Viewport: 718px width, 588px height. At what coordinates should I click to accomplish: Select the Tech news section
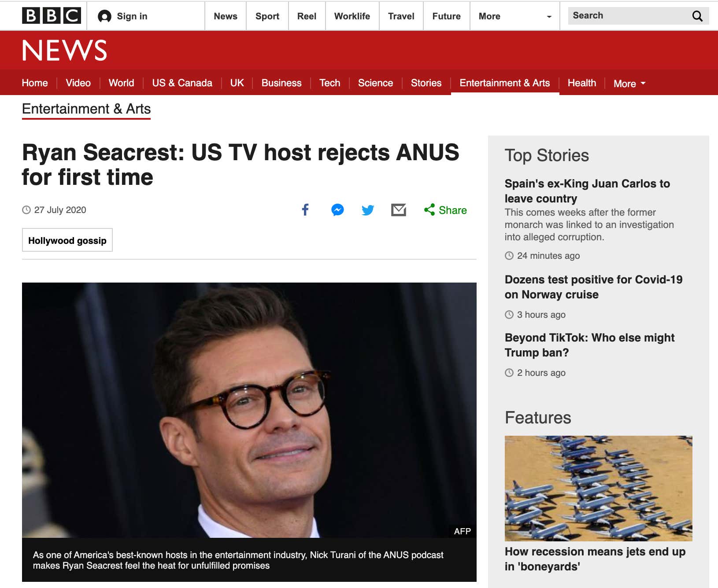click(x=330, y=83)
